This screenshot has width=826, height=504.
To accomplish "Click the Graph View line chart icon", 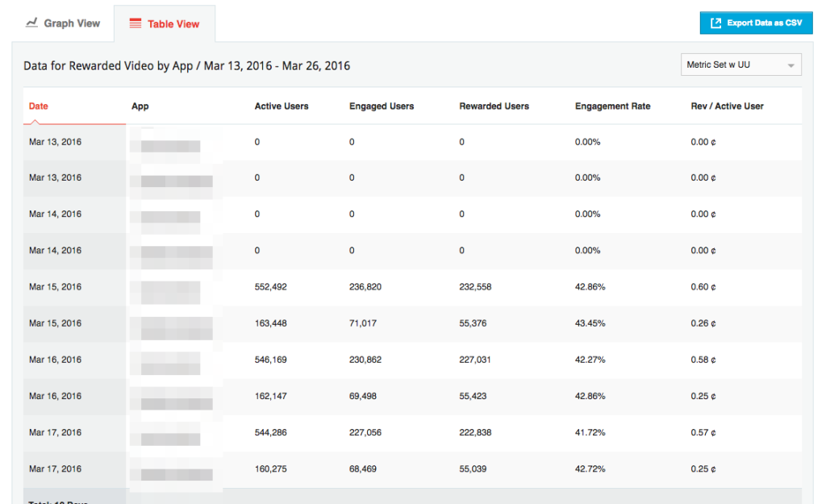I will click(31, 23).
